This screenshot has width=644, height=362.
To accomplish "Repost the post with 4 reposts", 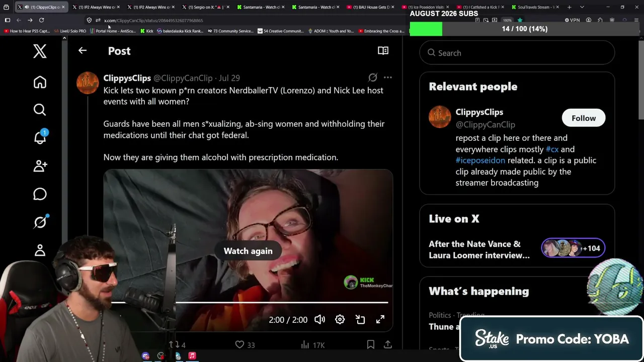I will pyautogui.click(x=177, y=345).
